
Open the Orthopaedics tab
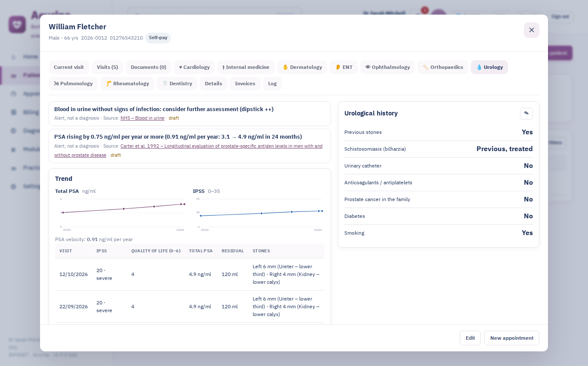[x=443, y=67]
